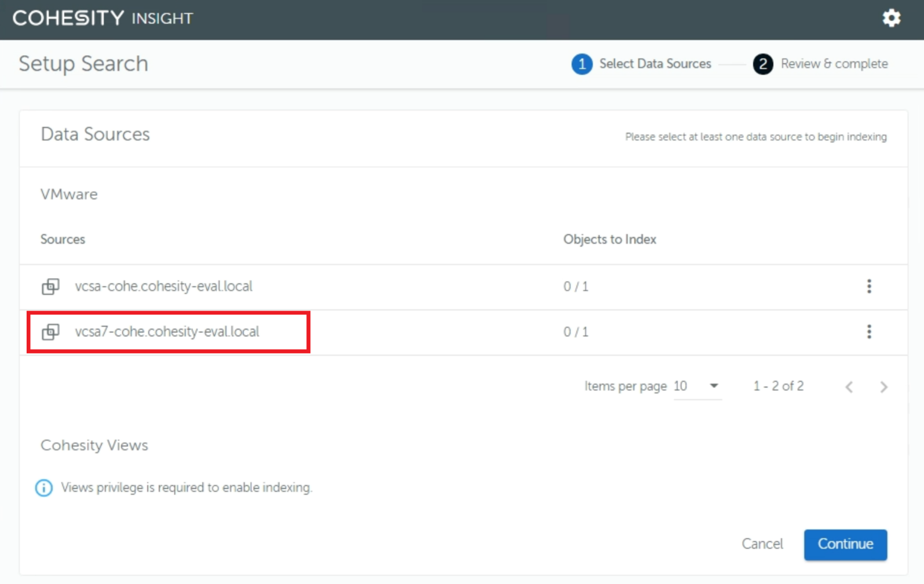This screenshot has width=924, height=584.
Task: Click the Continue button
Action: click(x=845, y=544)
